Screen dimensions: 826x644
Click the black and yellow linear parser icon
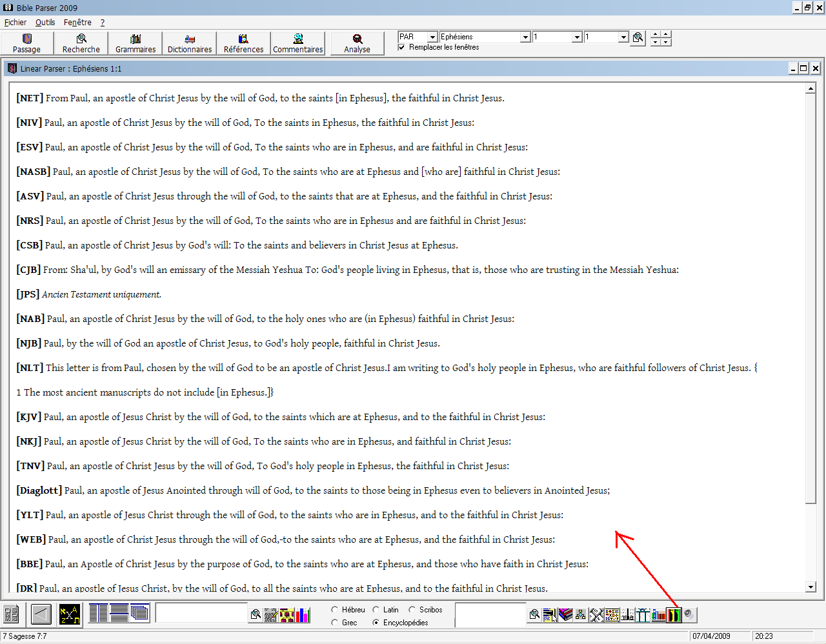point(674,614)
